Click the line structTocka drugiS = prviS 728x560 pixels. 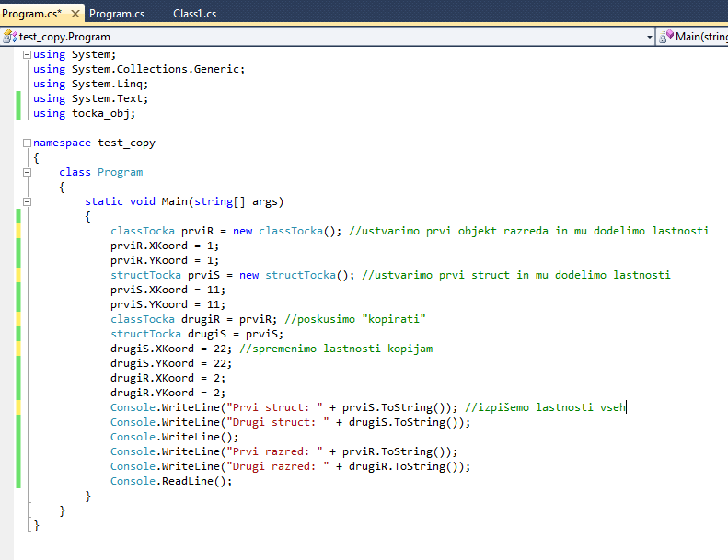tap(197, 334)
